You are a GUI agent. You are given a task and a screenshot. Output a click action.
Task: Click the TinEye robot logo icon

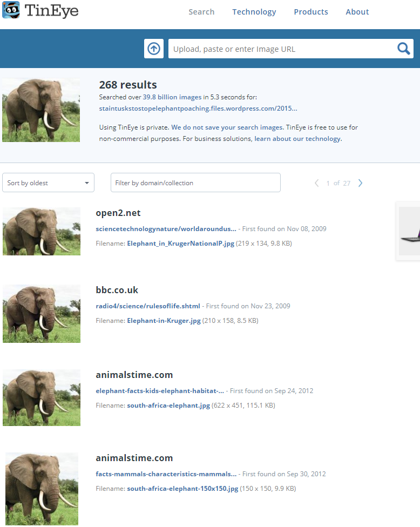coord(11,9)
